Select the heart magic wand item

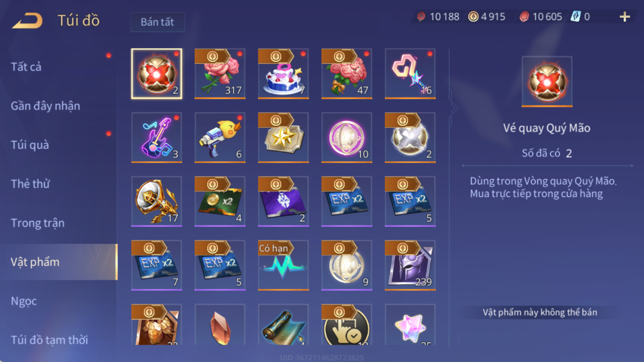click(410, 74)
